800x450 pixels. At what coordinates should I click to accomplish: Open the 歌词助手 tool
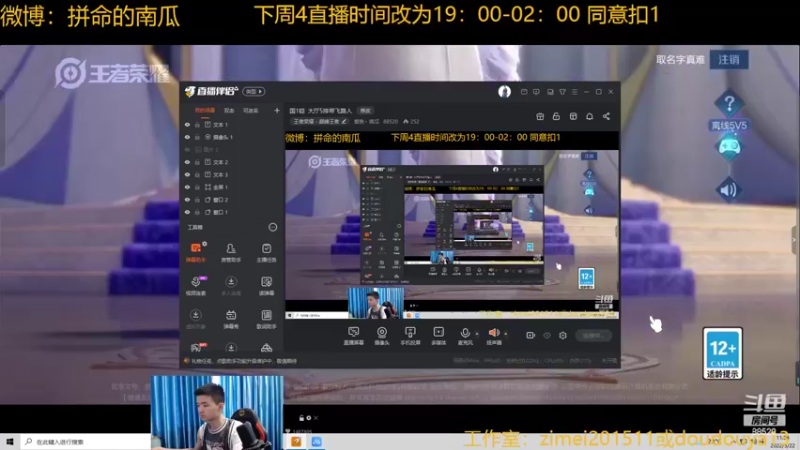(x=266, y=319)
